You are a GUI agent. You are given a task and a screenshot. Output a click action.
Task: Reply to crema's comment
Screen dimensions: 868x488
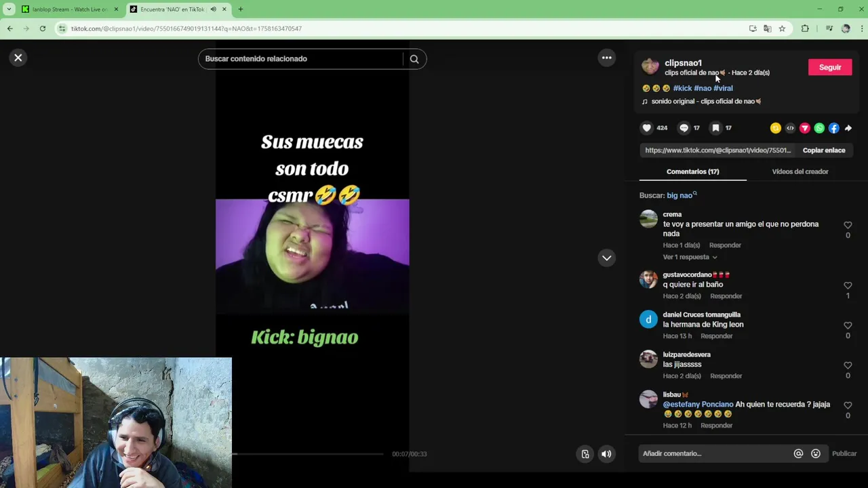tap(725, 245)
